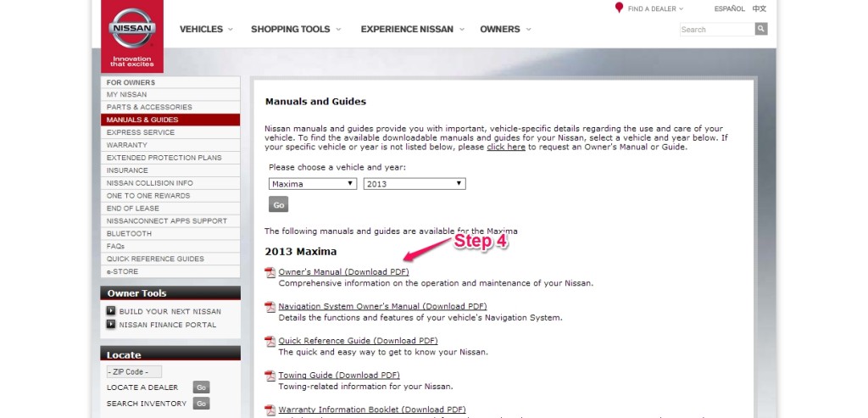Viewport: 868px width, 418px height.
Task: Click Go button beside Search Inventory
Action: pyautogui.click(x=202, y=404)
